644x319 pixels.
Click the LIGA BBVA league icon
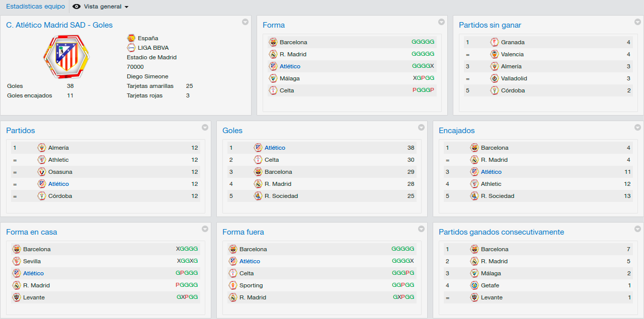[x=131, y=48]
